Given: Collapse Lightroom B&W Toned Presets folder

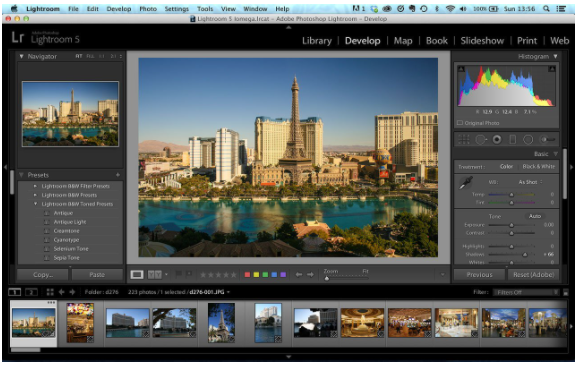Looking at the screenshot, I should click(35, 204).
